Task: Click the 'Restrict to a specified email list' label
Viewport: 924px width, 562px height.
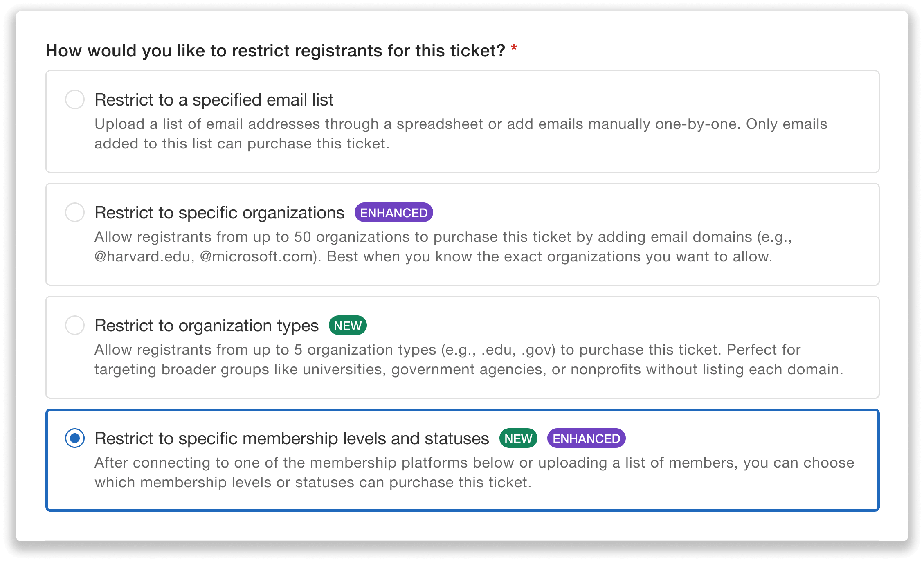Action: (x=214, y=99)
